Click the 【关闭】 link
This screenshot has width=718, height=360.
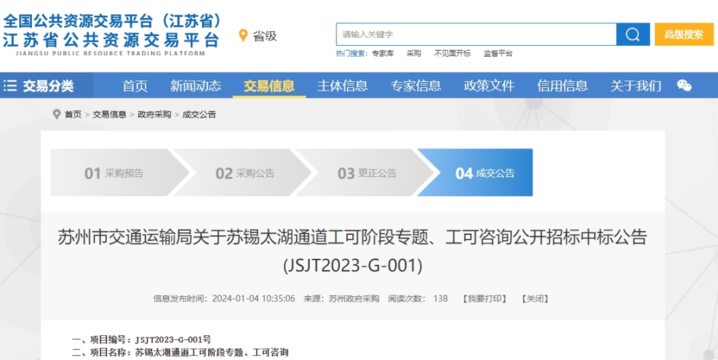click(x=535, y=299)
